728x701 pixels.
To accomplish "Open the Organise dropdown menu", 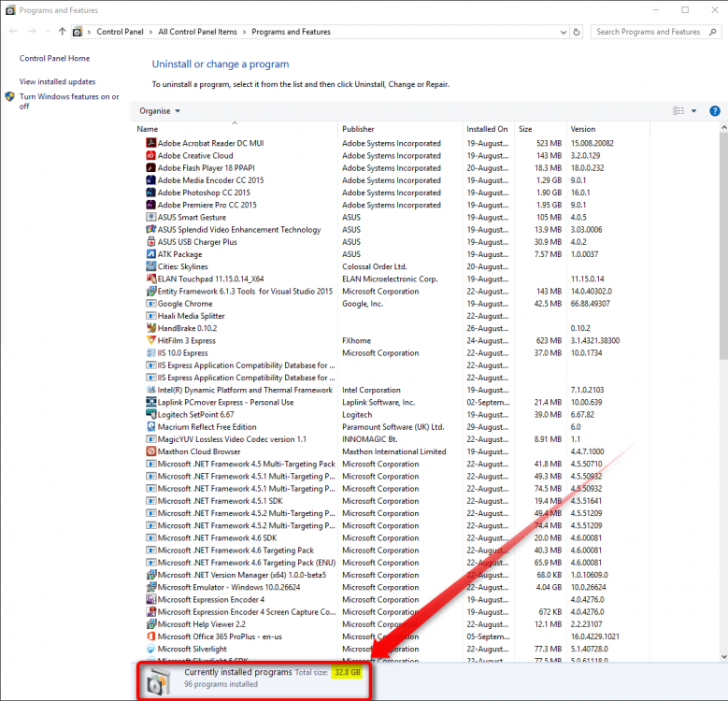I will coord(160,111).
